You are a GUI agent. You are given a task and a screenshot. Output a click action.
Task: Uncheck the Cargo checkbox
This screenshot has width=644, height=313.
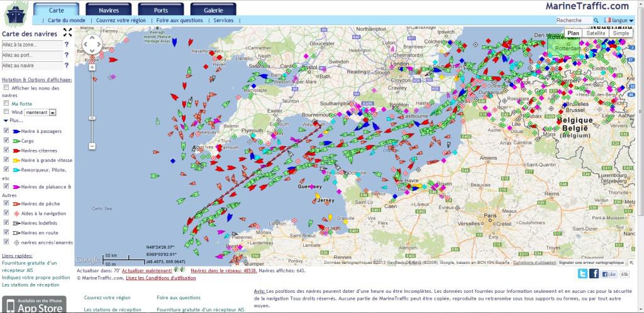(x=6, y=140)
